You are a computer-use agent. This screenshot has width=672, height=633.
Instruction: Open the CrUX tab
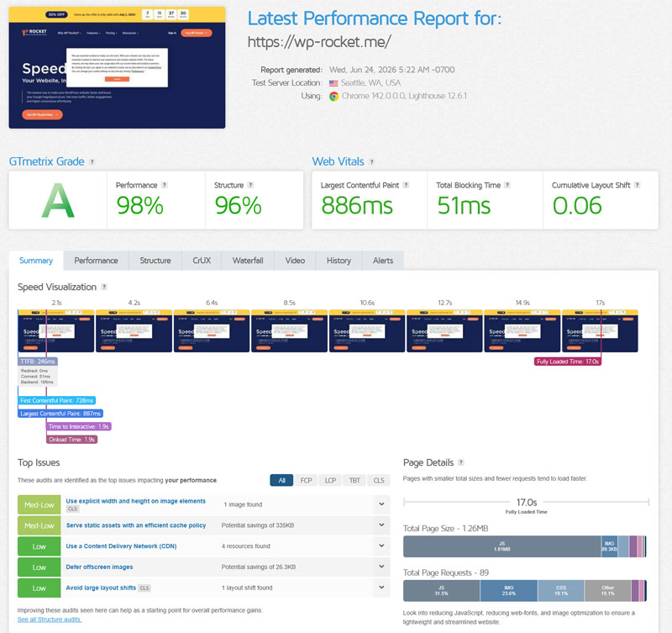[x=202, y=261]
